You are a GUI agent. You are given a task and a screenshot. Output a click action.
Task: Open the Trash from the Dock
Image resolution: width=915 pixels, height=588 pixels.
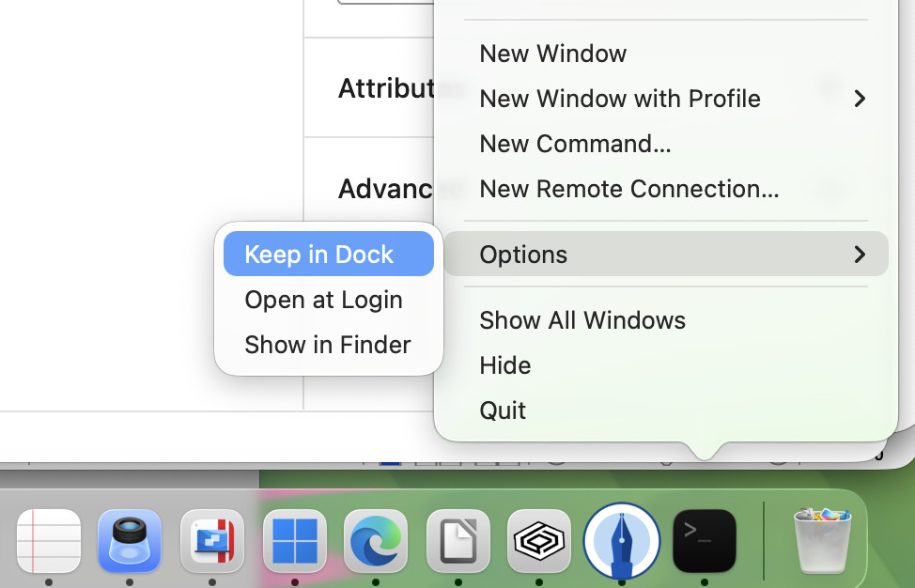coord(822,541)
